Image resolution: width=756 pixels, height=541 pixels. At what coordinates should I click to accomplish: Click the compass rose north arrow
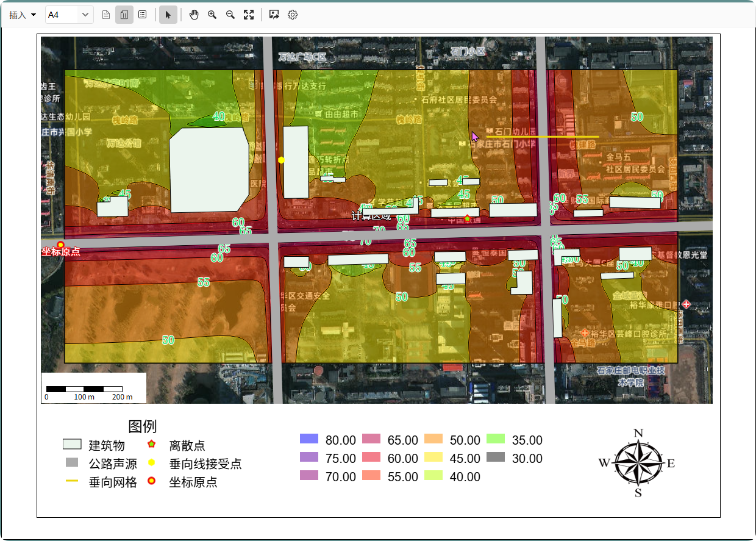[638, 464]
